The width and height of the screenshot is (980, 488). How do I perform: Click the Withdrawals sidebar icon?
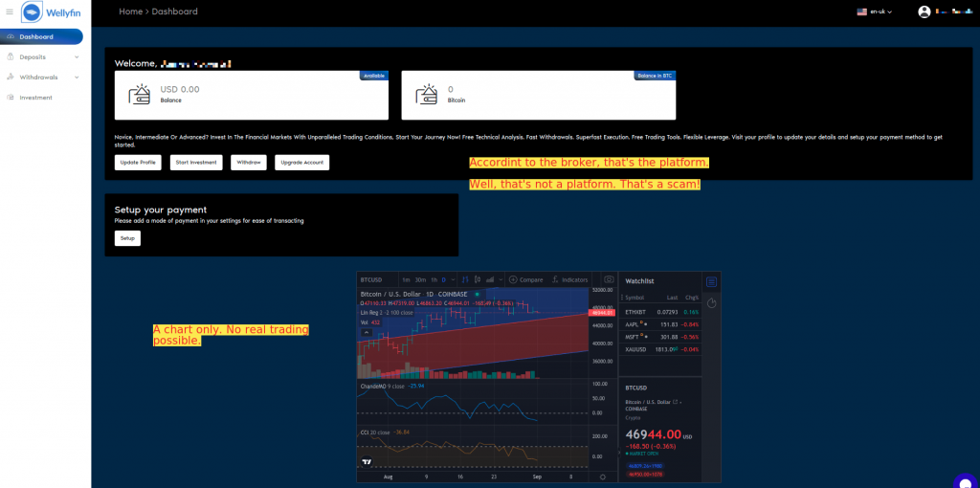pyautogui.click(x=10, y=78)
